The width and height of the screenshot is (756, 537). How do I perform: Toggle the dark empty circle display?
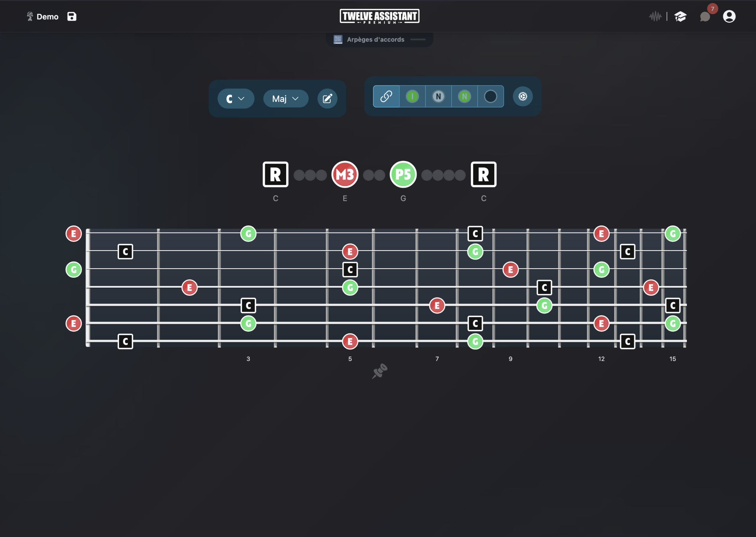tap(491, 97)
